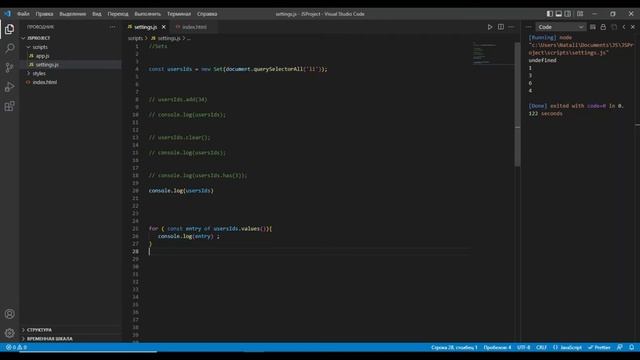This screenshot has width=640, height=360.
Task: Open the Файл menu
Action: [23, 13]
